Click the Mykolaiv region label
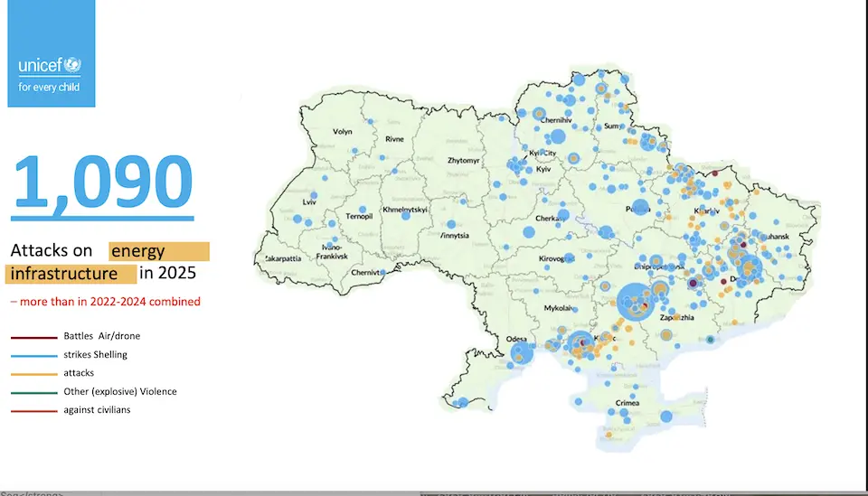Screen dimensions: 868x496 click(558, 308)
